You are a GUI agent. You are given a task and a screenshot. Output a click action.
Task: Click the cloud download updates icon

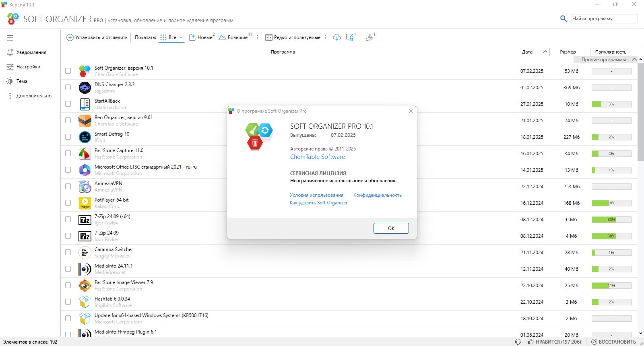click(x=337, y=37)
